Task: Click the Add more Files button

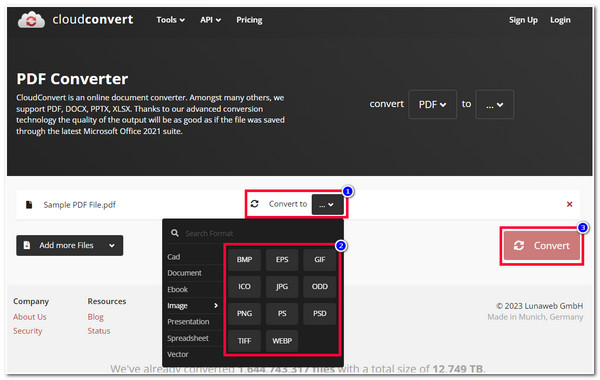Action: click(x=69, y=245)
